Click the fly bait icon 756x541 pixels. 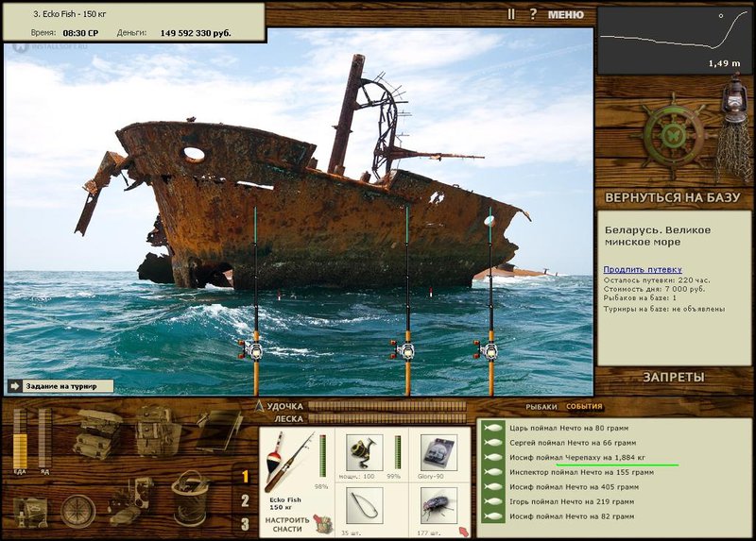[x=438, y=505]
